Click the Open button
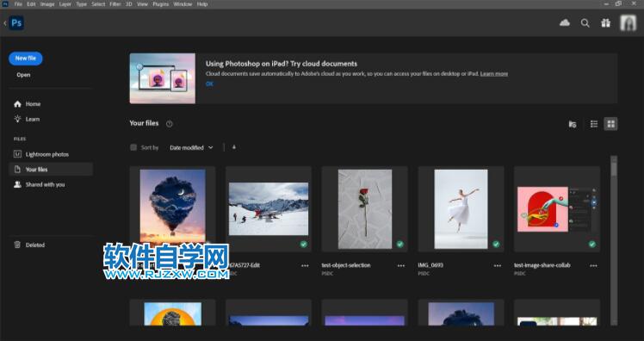 coord(23,75)
